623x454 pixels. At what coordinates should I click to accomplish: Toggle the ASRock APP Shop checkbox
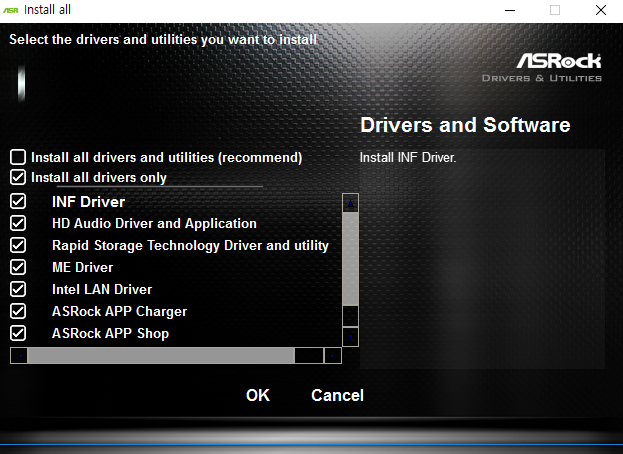pyautogui.click(x=18, y=333)
